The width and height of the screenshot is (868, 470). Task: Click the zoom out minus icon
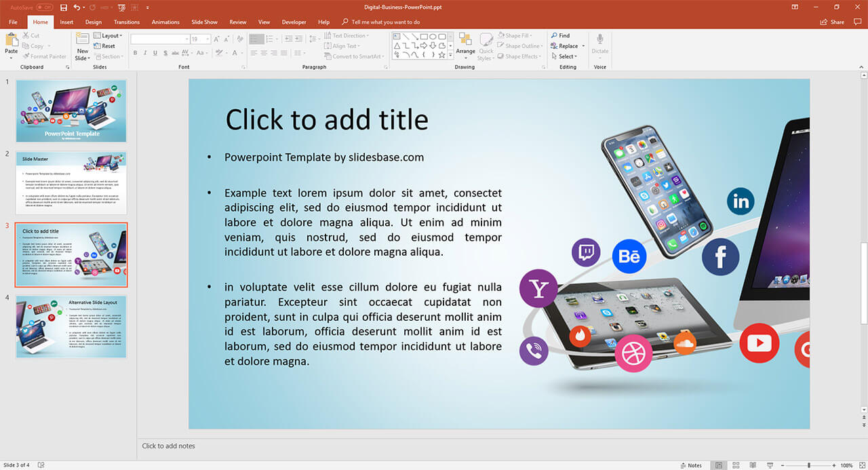point(783,465)
